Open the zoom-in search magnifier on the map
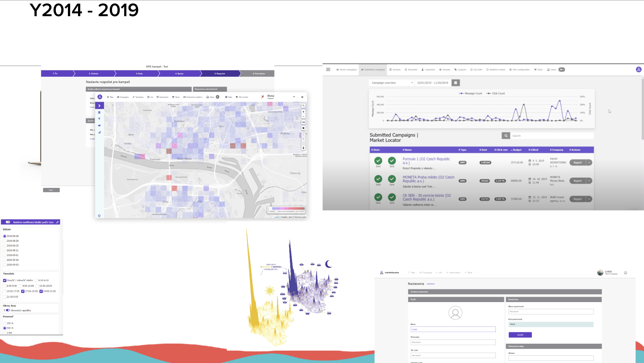The image size is (644, 363). pyautogui.click(x=303, y=105)
